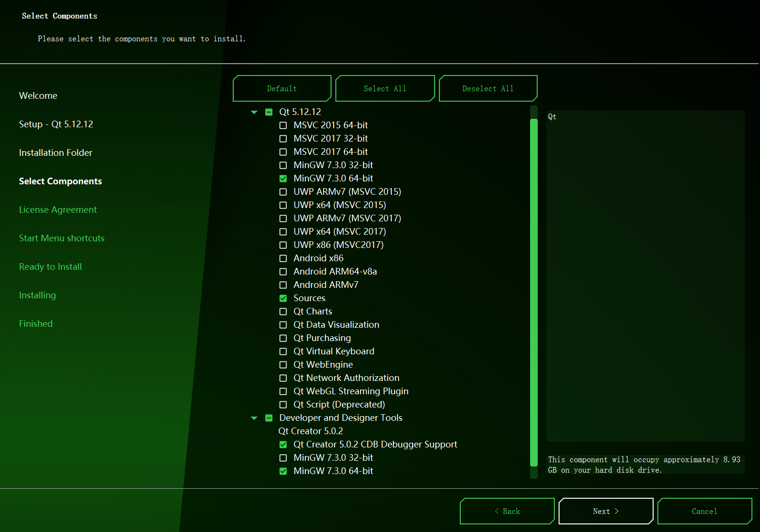
Task: Check Qt WebGL Streaming Plugin checkbox
Action: (283, 391)
